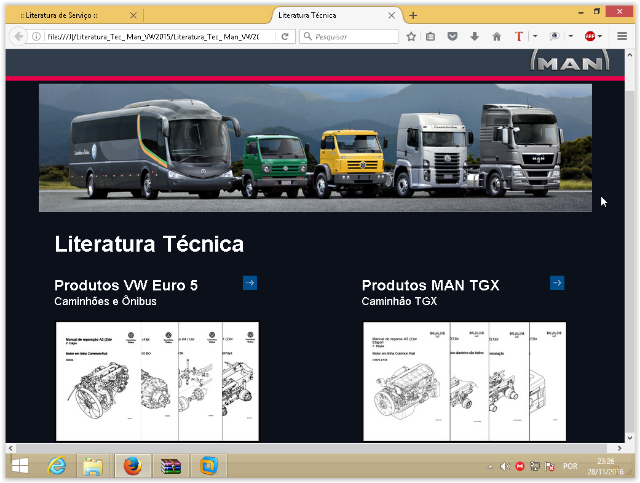This screenshot has height=483, width=640.
Task: Click Caminhões e Ônibus subtitle
Action: pyautogui.click(x=105, y=301)
